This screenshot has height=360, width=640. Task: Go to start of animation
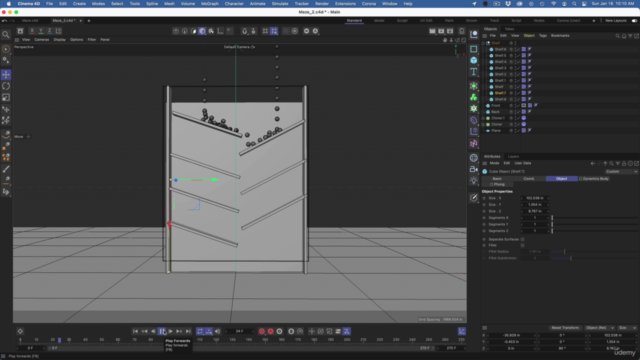[135, 331]
